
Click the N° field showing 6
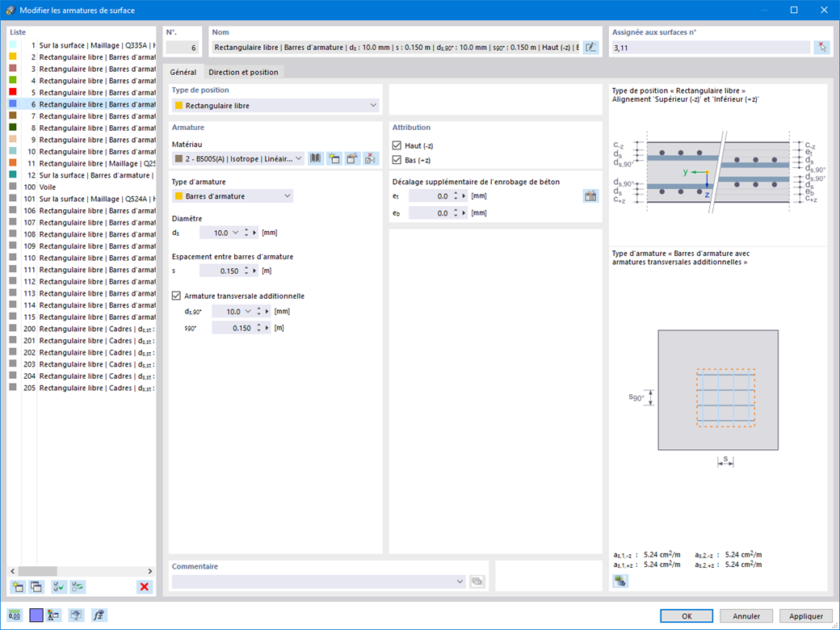tap(183, 48)
